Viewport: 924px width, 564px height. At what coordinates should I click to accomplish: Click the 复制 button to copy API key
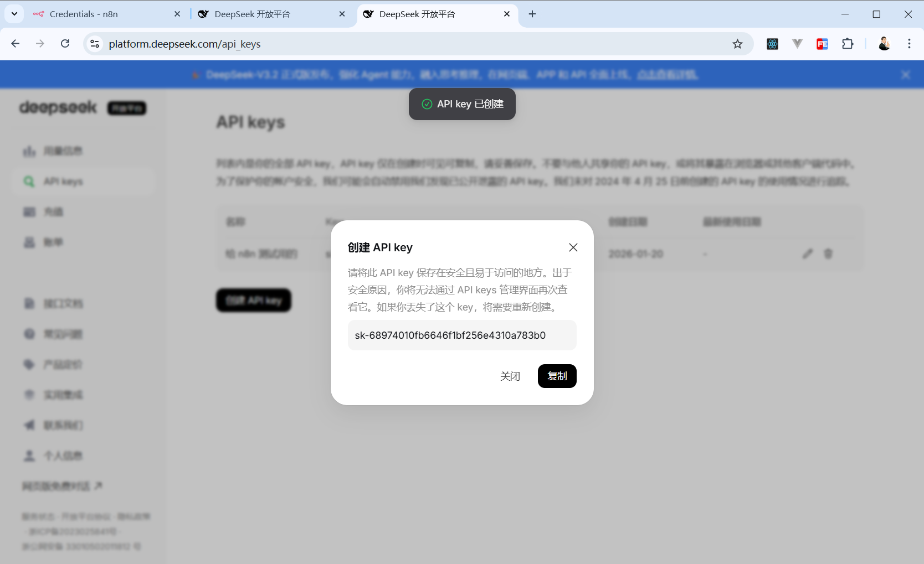557,376
